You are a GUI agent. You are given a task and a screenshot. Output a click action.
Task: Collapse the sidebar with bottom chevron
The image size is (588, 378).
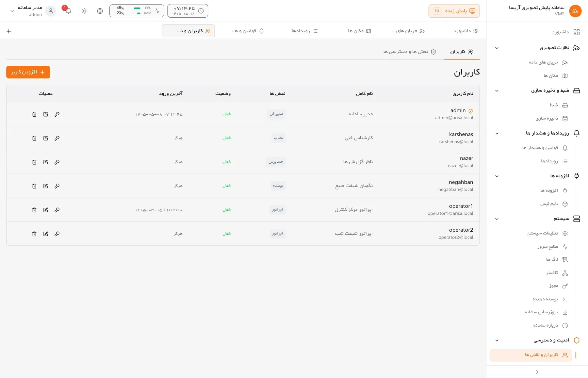click(x=537, y=372)
